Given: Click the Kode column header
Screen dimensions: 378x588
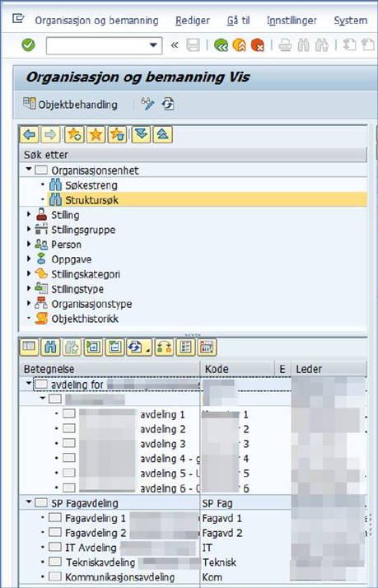Looking at the screenshot, I should (238, 369).
